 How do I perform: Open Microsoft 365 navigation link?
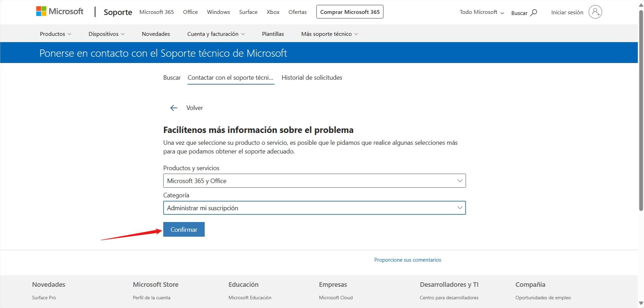157,12
